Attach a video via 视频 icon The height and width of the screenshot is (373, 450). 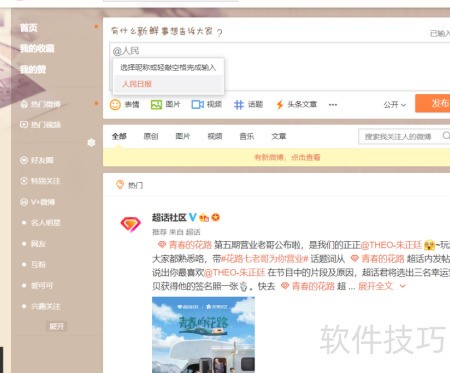(x=206, y=105)
